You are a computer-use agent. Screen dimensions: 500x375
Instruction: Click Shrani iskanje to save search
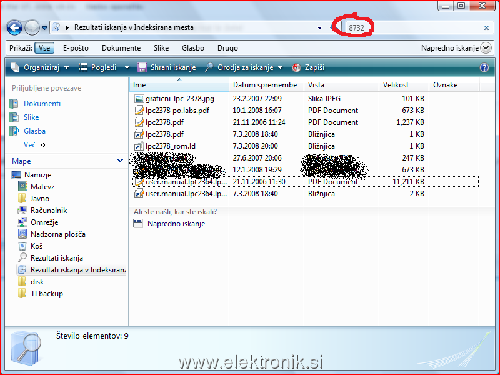(x=167, y=68)
